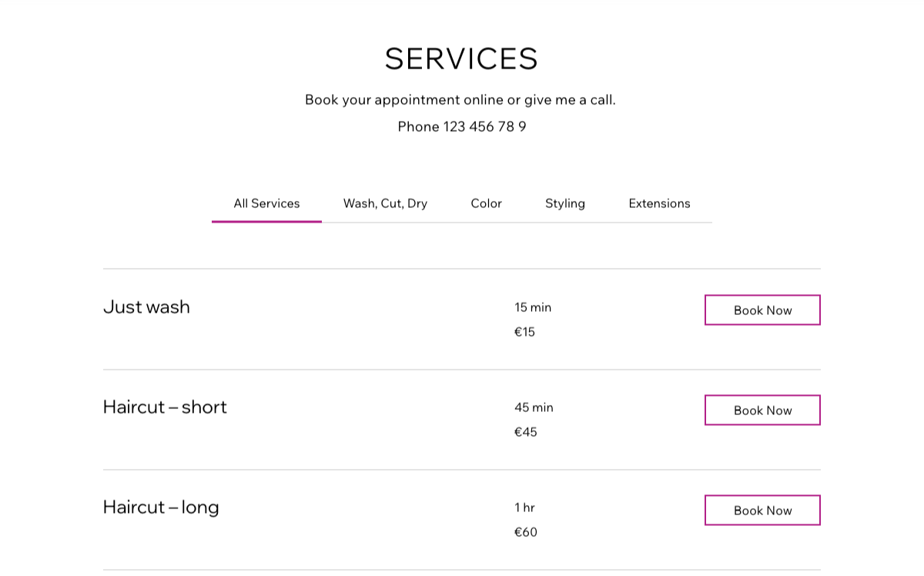Click the €60 price label

(x=526, y=532)
